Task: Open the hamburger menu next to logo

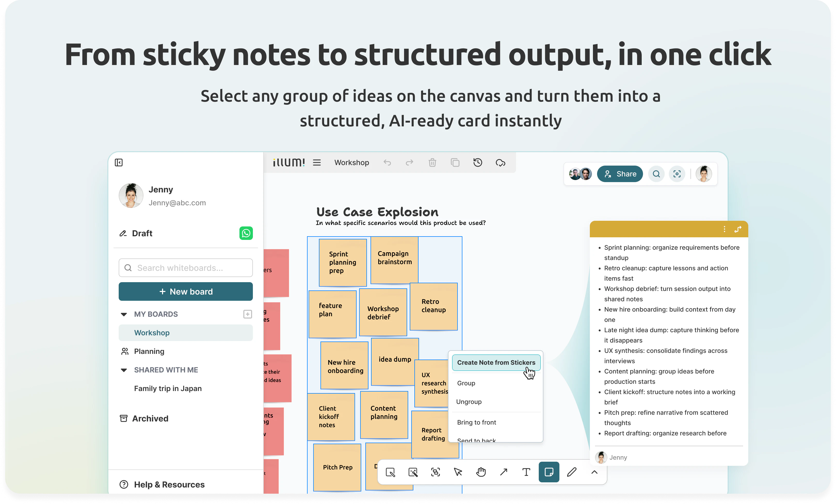Action: [317, 163]
